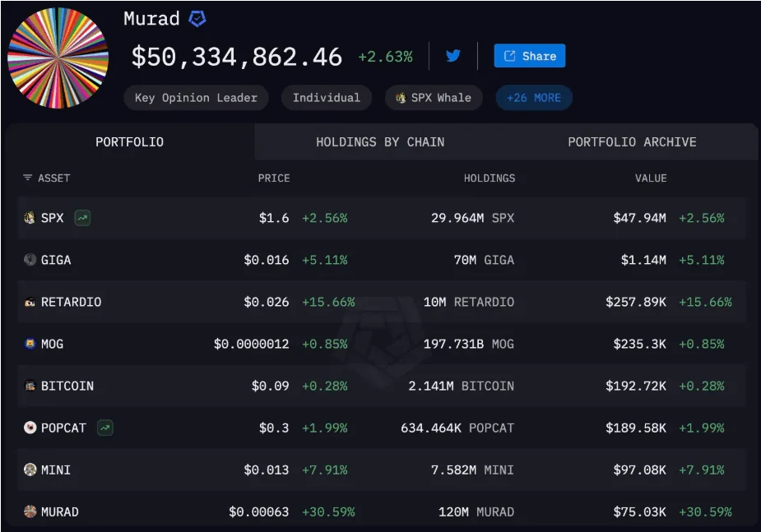
Task: Click POPCAT price $0.3
Action: pyautogui.click(x=274, y=428)
